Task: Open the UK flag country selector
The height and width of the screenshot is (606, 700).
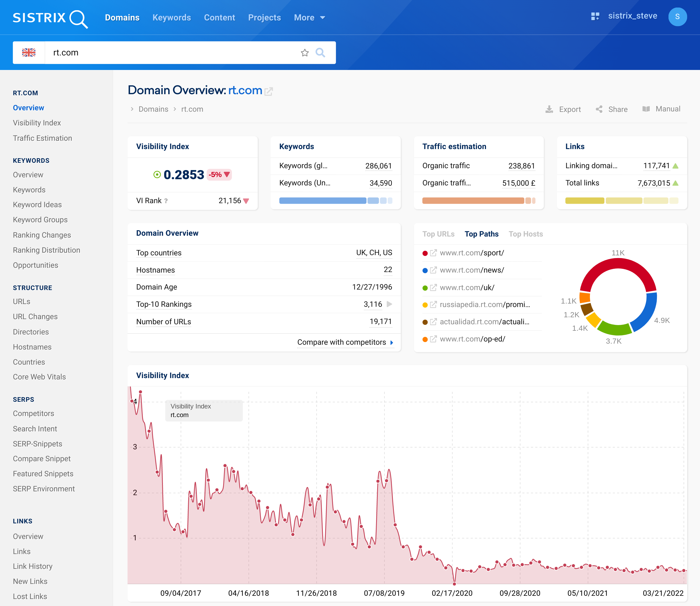Action: click(x=29, y=52)
